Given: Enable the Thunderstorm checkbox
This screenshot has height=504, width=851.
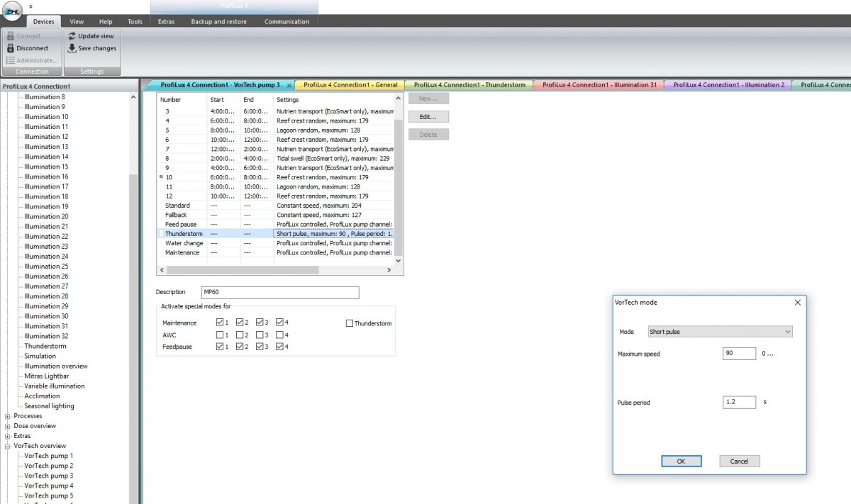Looking at the screenshot, I should [349, 323].
